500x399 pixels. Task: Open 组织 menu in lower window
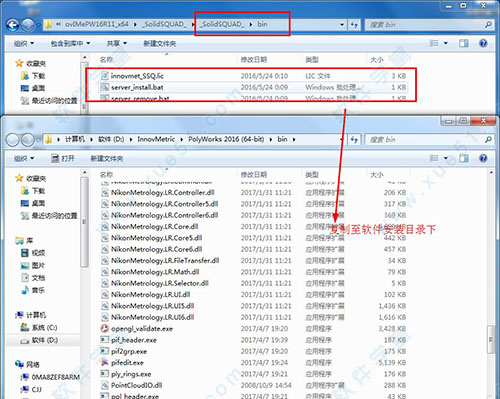pos(24,158)
